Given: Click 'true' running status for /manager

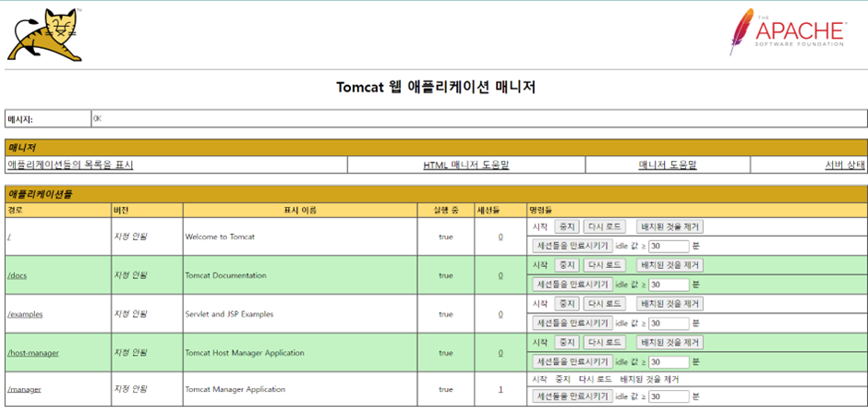Looking at the screenshot, I should pos(446,390).
